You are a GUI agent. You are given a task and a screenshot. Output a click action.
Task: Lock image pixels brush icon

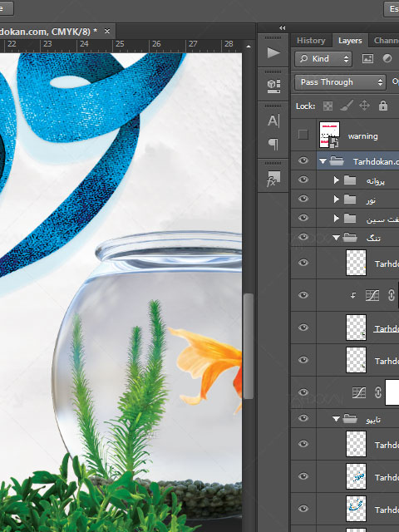coord(346,106)
